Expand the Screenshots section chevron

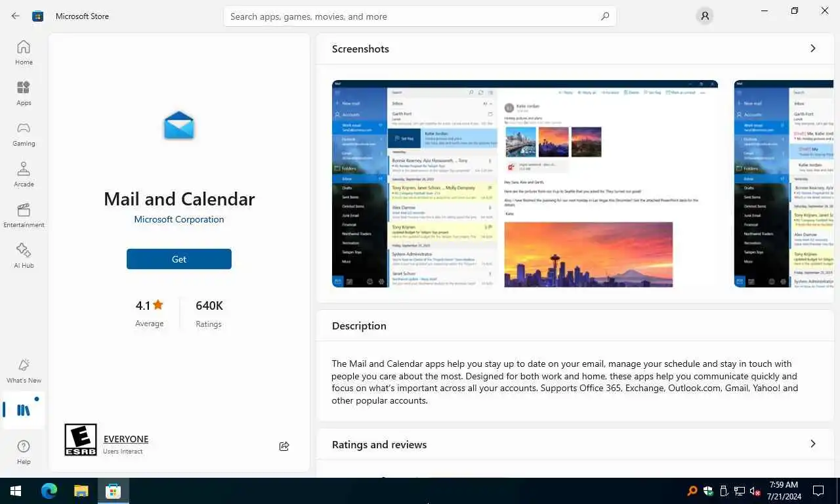tap(812, 49)
